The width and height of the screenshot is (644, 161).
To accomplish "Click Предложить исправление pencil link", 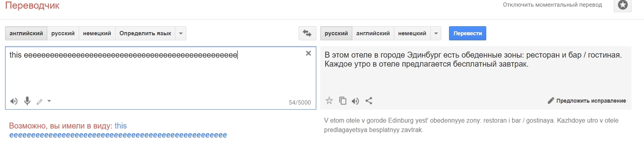I will coord(587,101).
